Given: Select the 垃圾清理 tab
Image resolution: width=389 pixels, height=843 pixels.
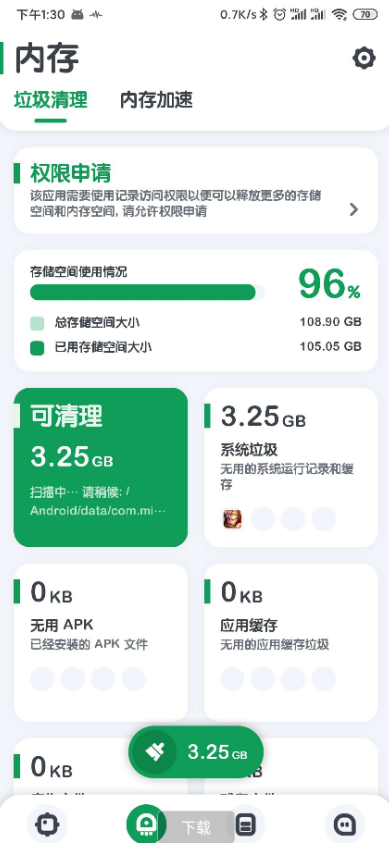Looking at the screenshot, I should 51,100.
